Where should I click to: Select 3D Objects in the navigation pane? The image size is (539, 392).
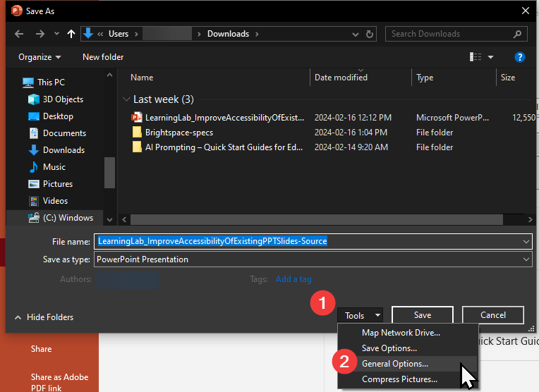(63, 99)
